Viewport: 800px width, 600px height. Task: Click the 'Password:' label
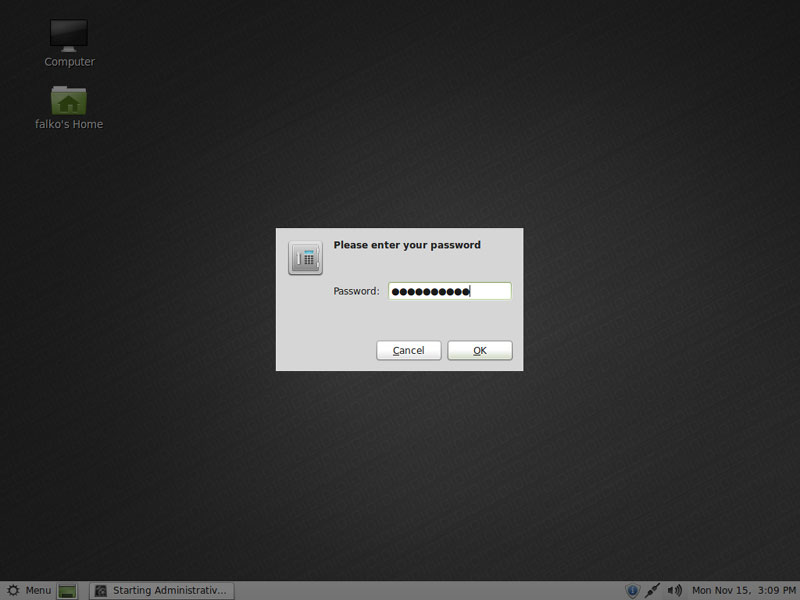[x=356, y=291]
